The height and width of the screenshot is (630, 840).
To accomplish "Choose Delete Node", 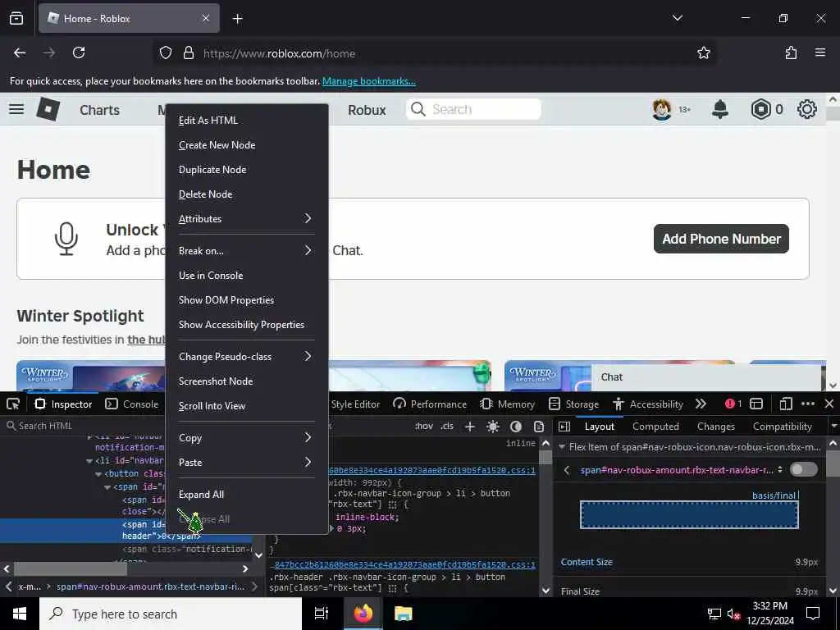I will [x=246, y=194].
